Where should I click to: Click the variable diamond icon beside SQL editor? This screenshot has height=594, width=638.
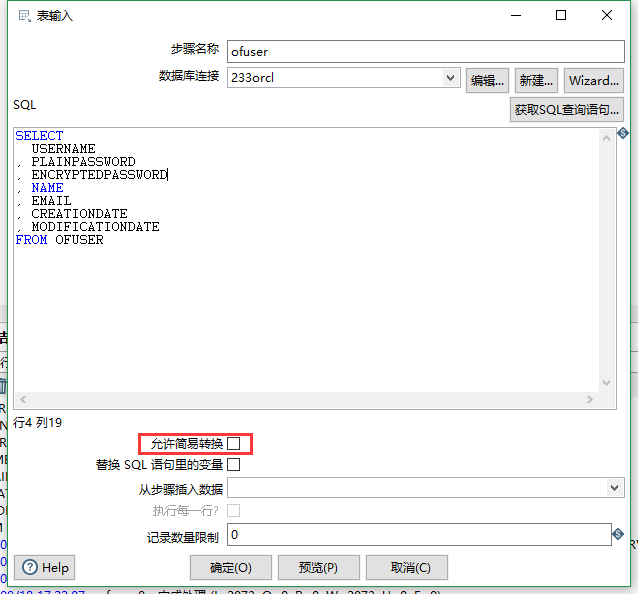click(623, 133)
